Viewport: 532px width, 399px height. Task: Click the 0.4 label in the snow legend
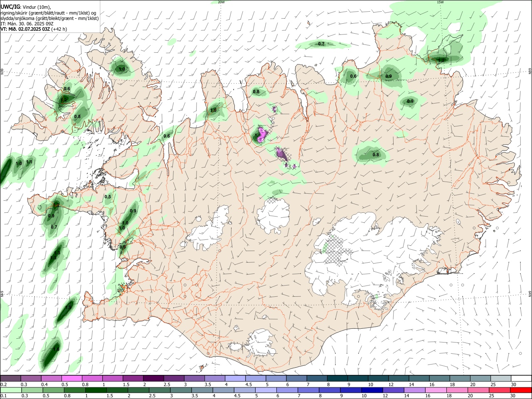44,384
